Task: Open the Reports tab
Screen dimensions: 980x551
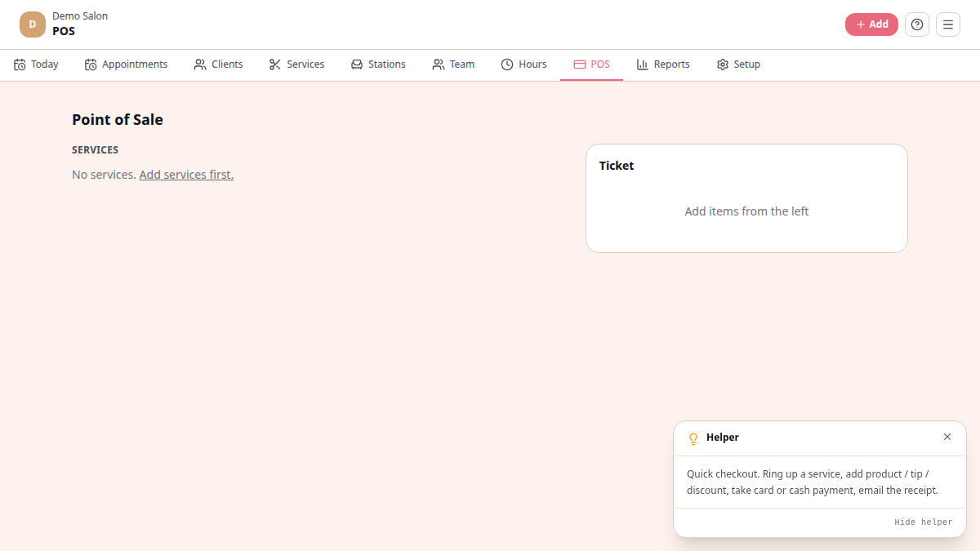Action: coord(663,64)
